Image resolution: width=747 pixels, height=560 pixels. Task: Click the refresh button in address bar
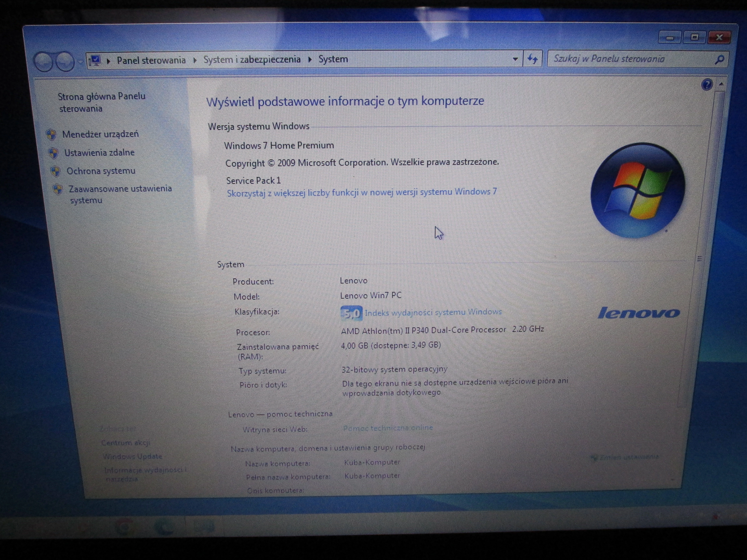(533, 59)
